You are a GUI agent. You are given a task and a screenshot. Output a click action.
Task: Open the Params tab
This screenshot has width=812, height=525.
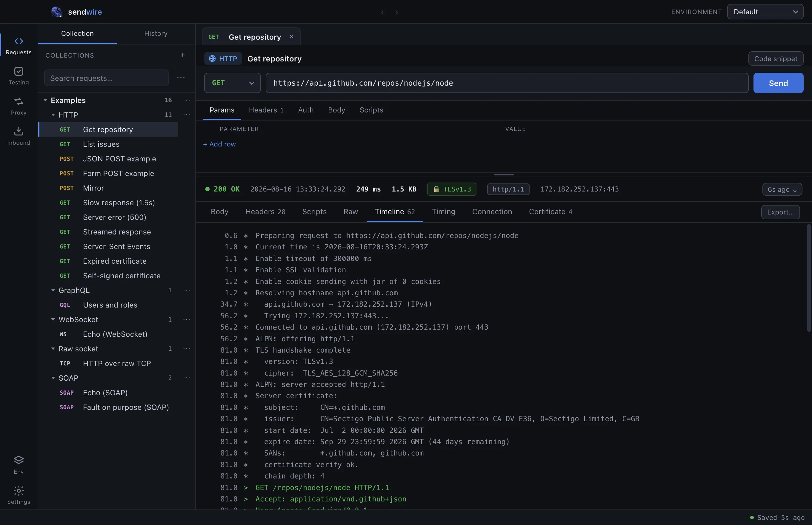point(222,110)
